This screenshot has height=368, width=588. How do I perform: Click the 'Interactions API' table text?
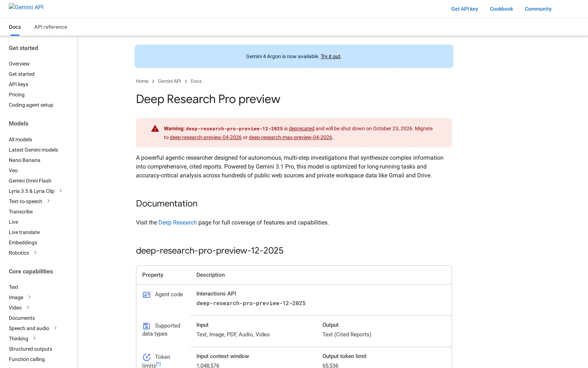click(216, 294)
